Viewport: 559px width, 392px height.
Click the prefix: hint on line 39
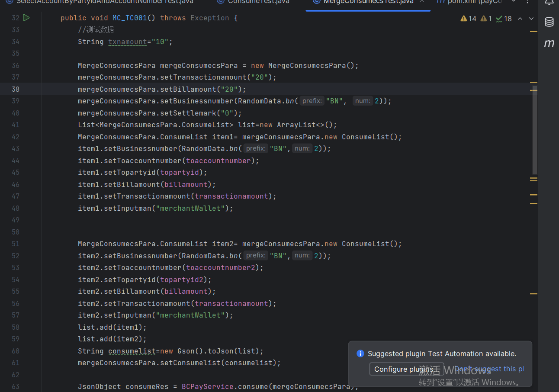click(x=312, y=101)
